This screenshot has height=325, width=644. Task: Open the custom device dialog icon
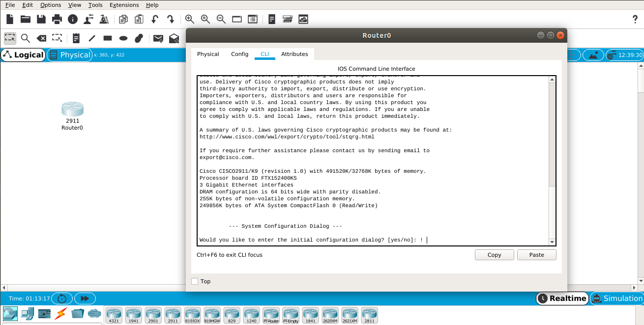253,19
